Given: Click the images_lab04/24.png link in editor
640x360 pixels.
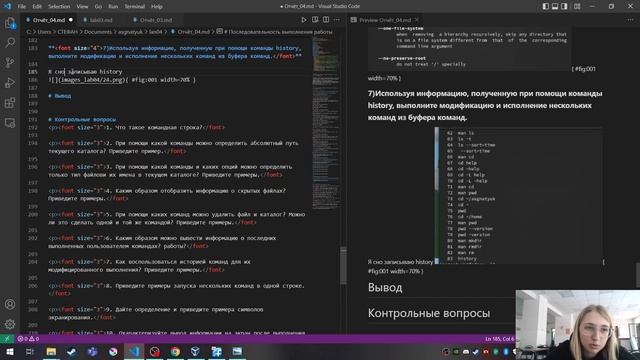Looking at the screenshot, I should click(x=91, y=80).
